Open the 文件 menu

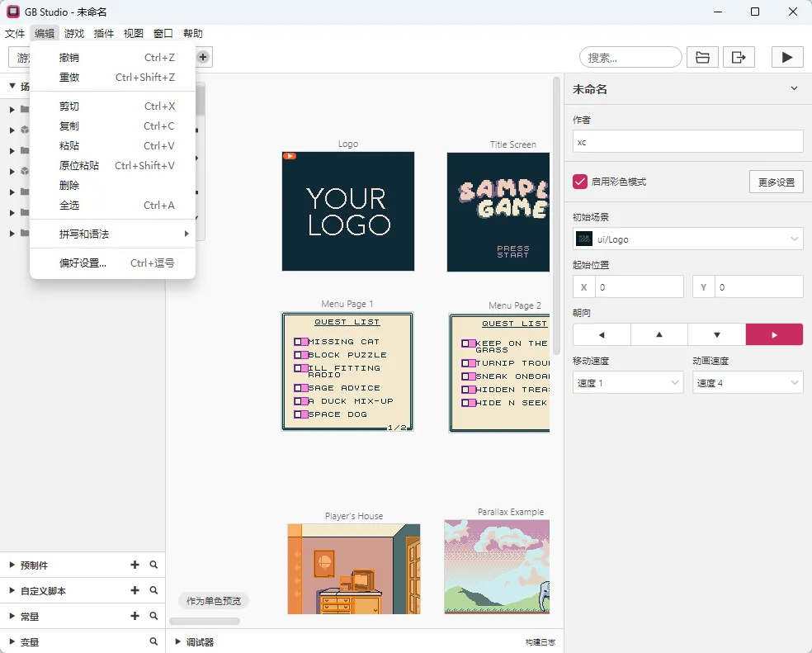(15, 33)
